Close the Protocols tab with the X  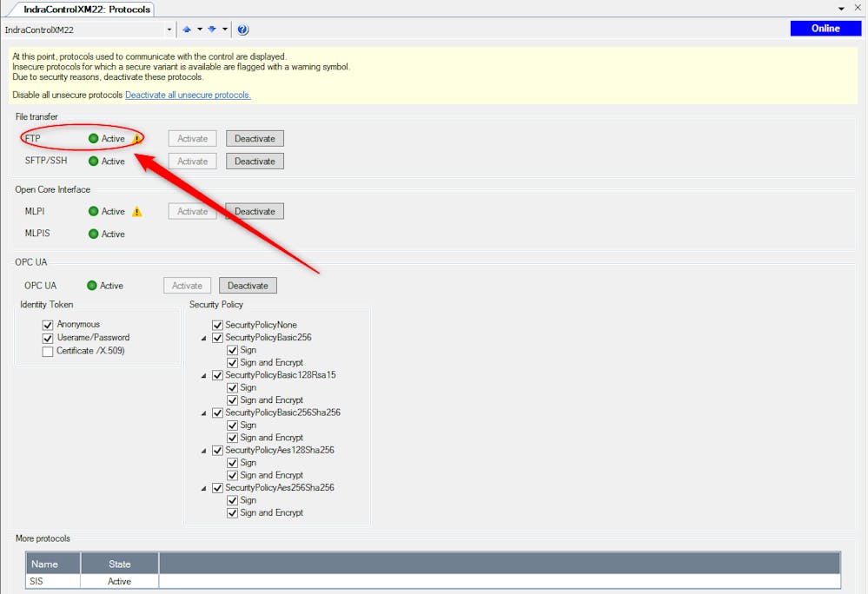[858, 9]
